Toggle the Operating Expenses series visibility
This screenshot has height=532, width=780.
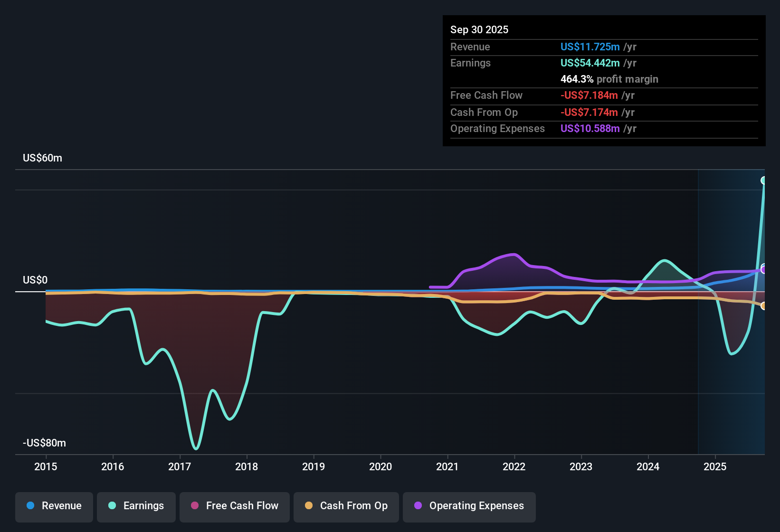pos(469,506)
